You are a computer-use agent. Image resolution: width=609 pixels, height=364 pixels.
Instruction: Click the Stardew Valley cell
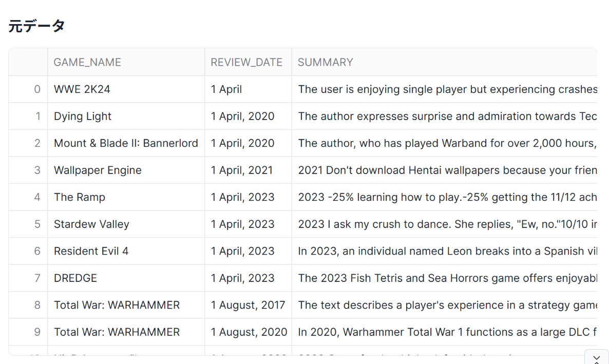pyautogui.click(x=91, y=224)
